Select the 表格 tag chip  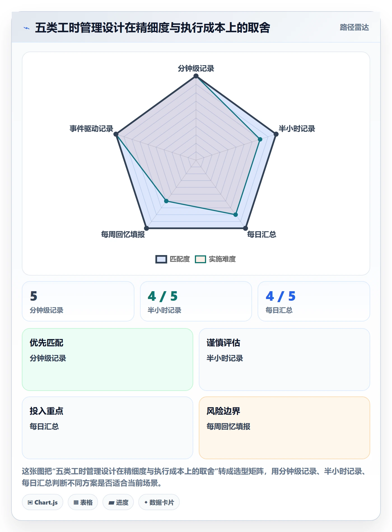tap(83, 502)
